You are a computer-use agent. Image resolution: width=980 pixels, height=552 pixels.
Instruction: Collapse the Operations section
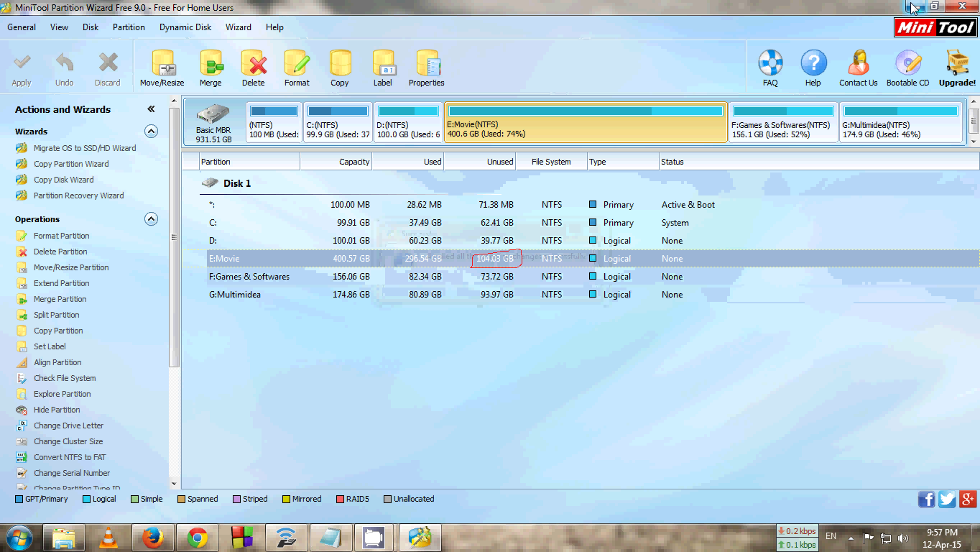(x=151, y=219)
